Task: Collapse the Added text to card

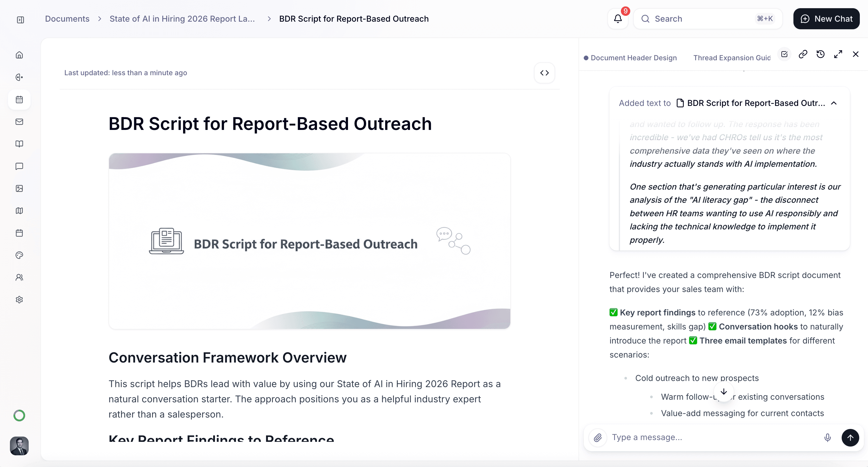Action: (834, 103)
